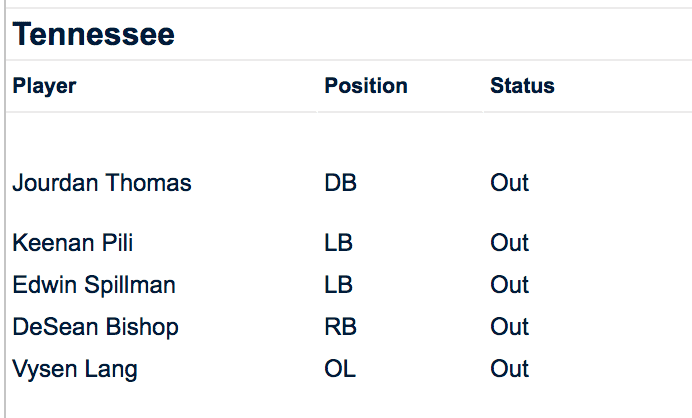Click the RB position for DeSean Bishop

pos(340,327)
